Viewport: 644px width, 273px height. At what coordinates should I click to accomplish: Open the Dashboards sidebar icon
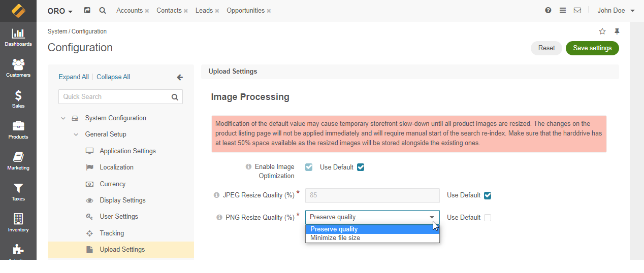(18, 38)
